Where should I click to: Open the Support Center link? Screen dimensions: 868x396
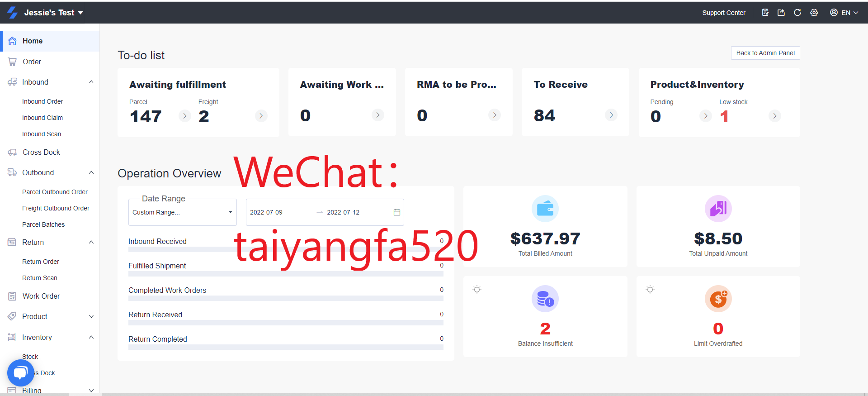[x=723, y=13]
